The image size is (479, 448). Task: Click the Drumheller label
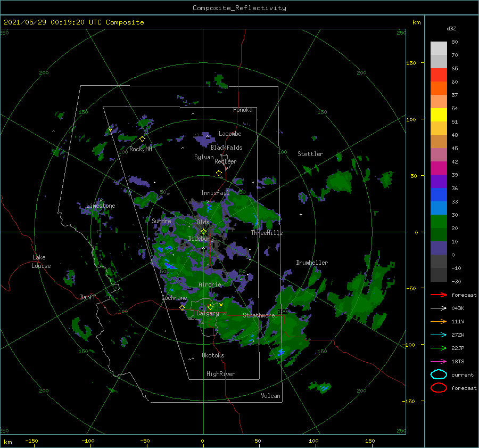[312, 263]
